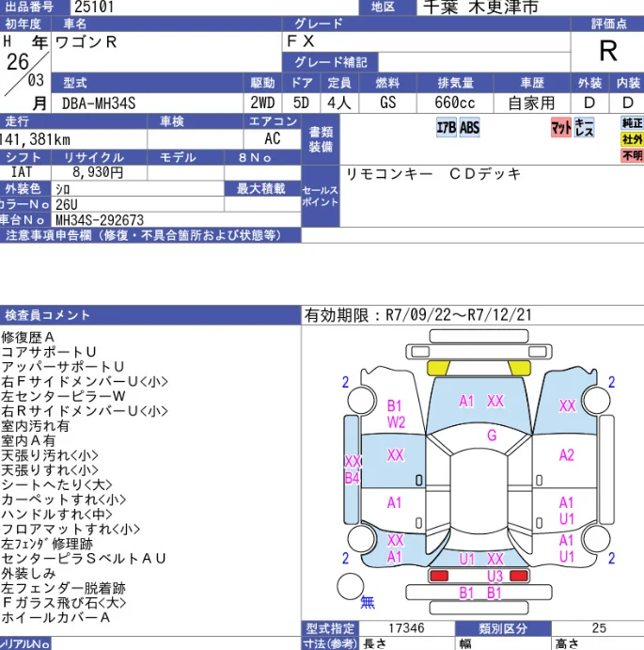This screenshot has width=644, height=650.
Task: Click the A2 damage mark on the diagram
Action: point(566,455)
